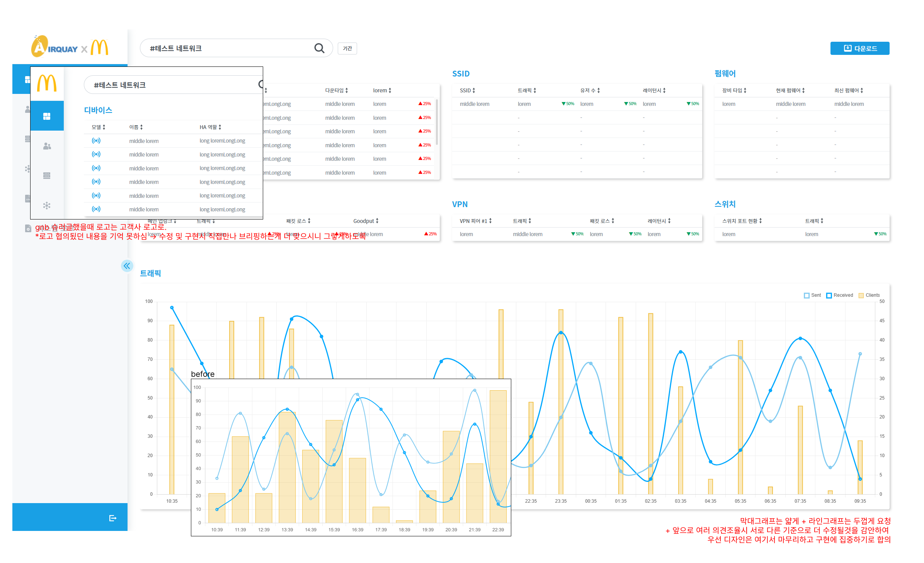Click the logout icon in sidebar footer

coord(112,518)
